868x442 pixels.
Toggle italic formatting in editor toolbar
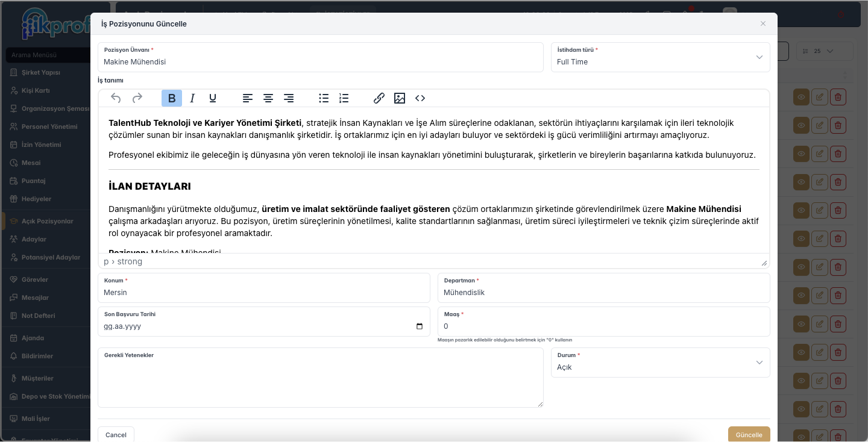[x=192, y=98]
